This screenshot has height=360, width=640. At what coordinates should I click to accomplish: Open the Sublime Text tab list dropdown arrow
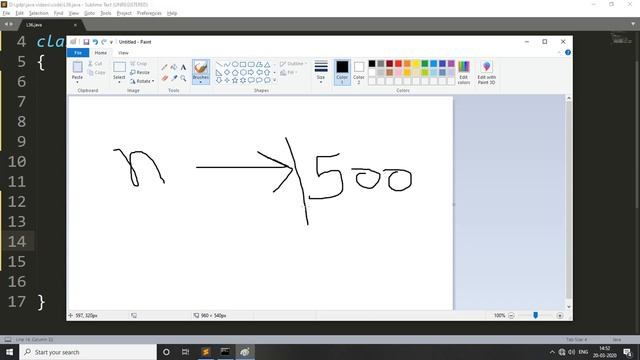pyautogui.click(x=633, y=24)
